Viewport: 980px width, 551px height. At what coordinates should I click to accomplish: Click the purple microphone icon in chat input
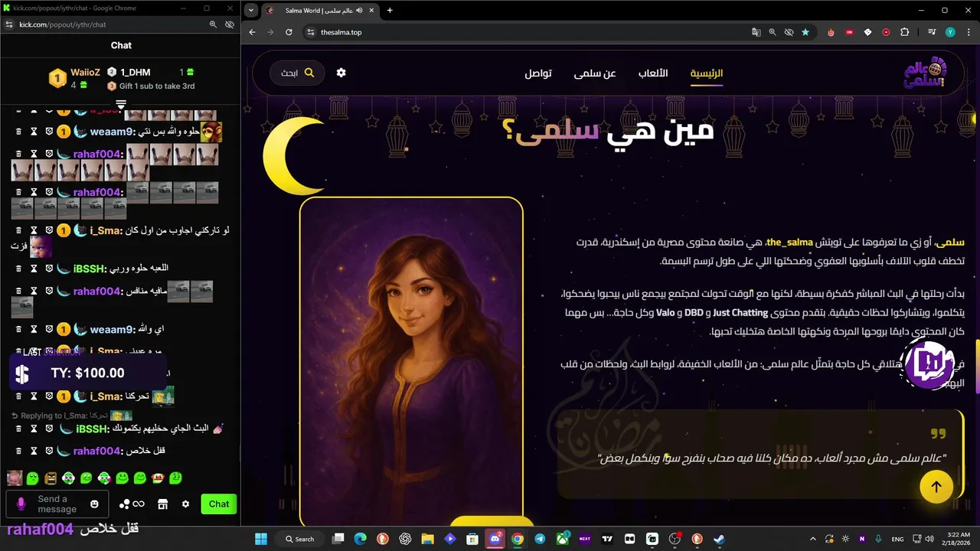click(x=21, y=504)
